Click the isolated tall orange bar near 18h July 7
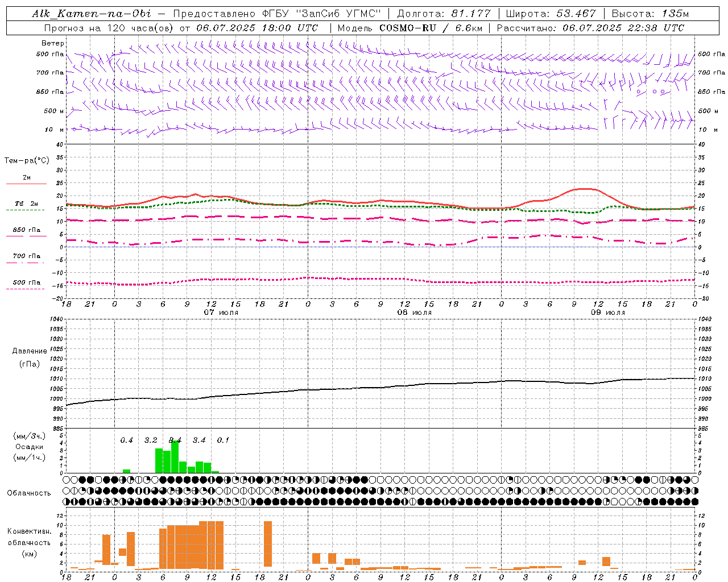This screenshot has width=728, height=582. coord(268,544)
